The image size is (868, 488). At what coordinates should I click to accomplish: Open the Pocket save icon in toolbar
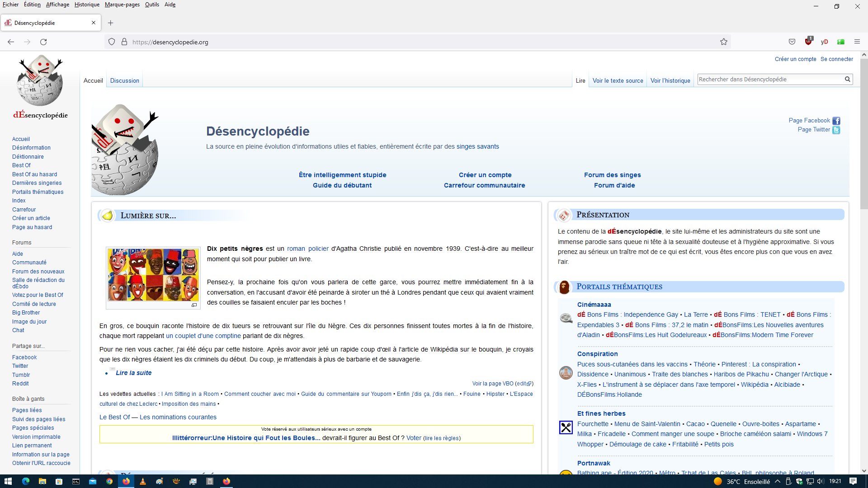[792, 42]
